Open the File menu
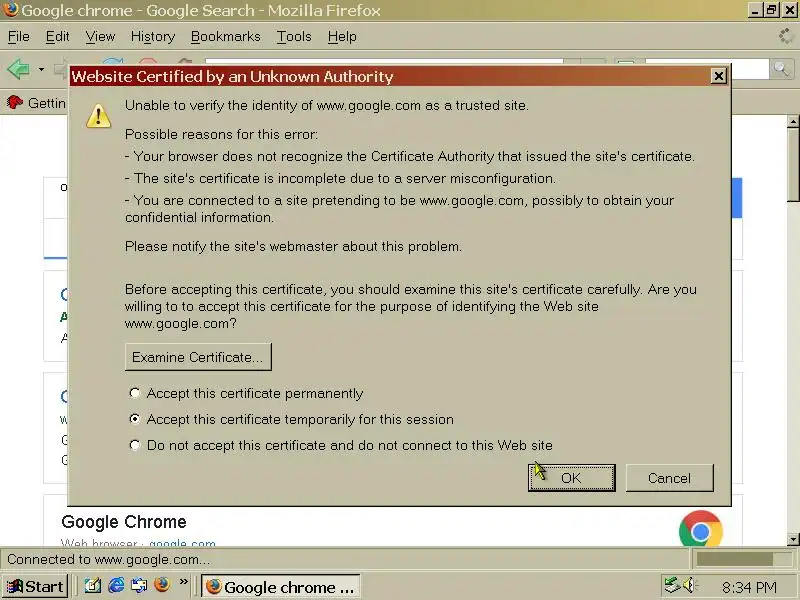This screenshot has width=800, height=600. (18, 37)
